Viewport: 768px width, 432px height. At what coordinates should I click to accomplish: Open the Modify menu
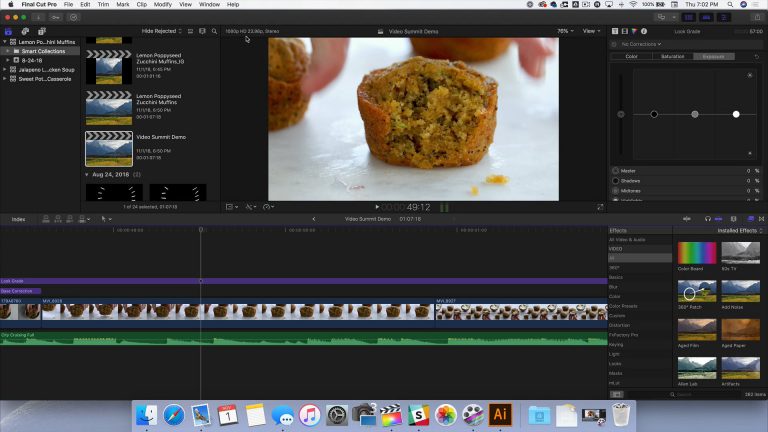(x=163, y=4)
